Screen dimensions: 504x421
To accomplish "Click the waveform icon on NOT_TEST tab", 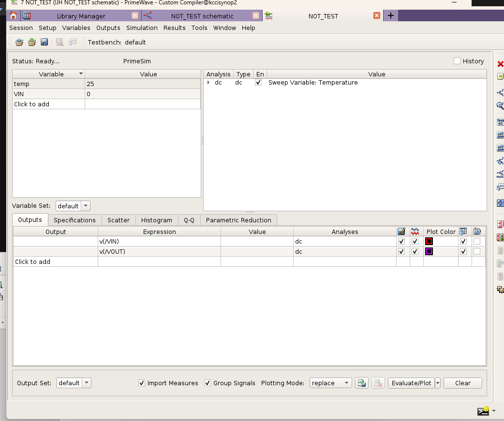I will point(269,15).
